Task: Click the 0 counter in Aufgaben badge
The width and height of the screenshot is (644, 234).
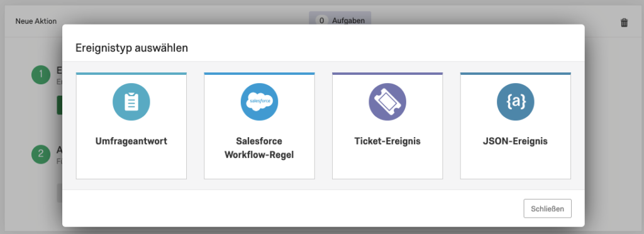Action: [321, 21]
